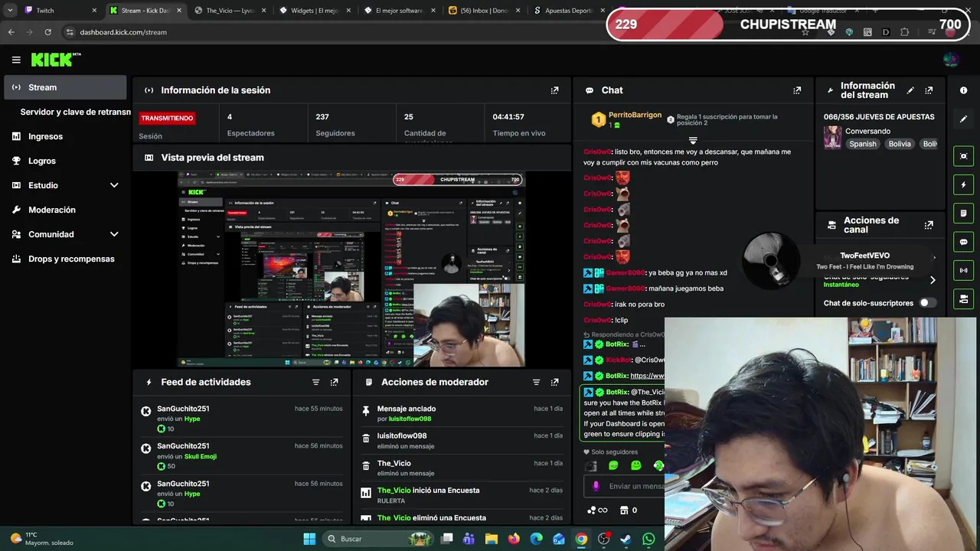Image resolution: width=980 pixels, height=551 pixels.
Task: Toggle the channel actions widget in right rail
Action: click(x=963, y=298)
